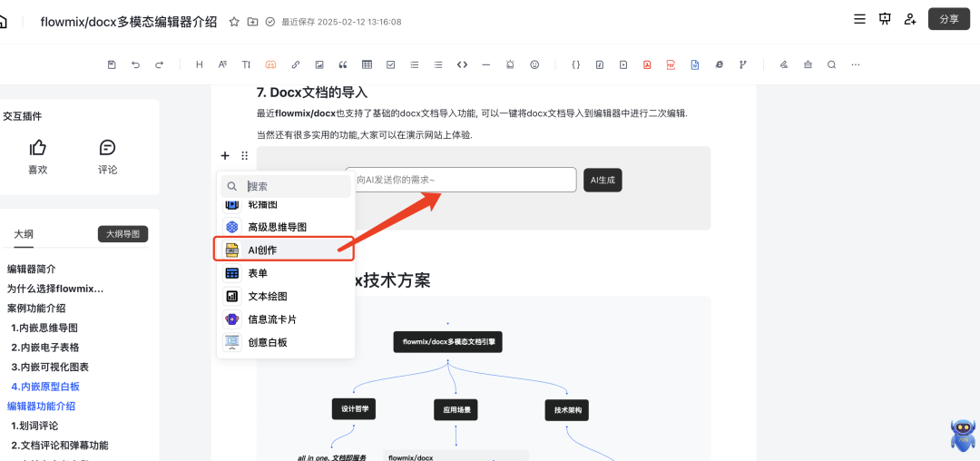Select AI创作 from the block menu
The width and height of the screenshot is (980, 461).
coord(284,250)
